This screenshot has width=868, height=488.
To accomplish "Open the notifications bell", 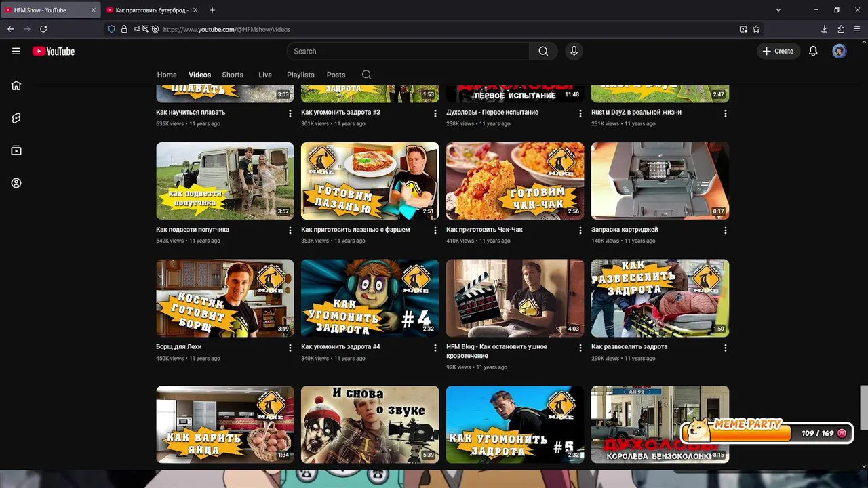I will click(813, 51).
